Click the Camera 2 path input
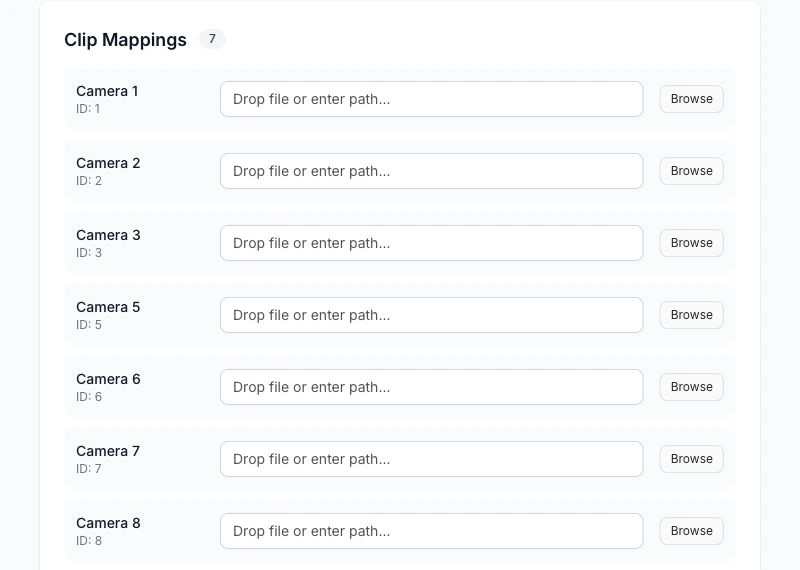 click(x=431, y=171)
